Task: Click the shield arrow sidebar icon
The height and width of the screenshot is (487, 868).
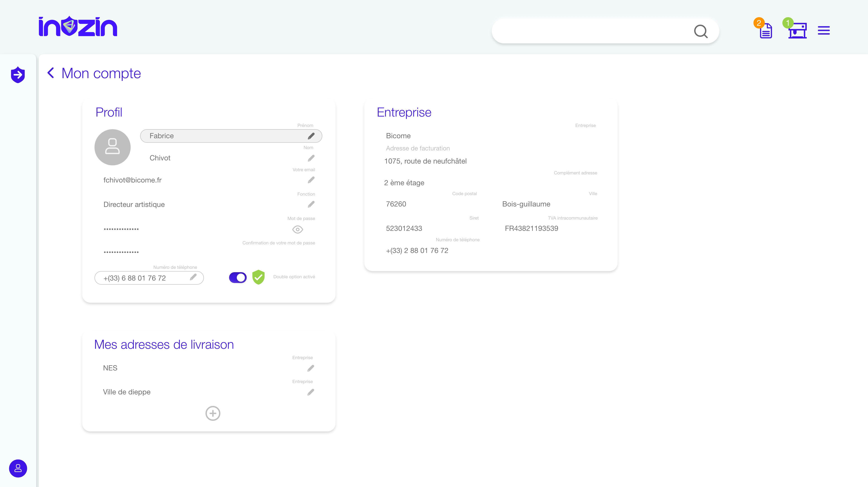Action: click(x=18, y=75)
